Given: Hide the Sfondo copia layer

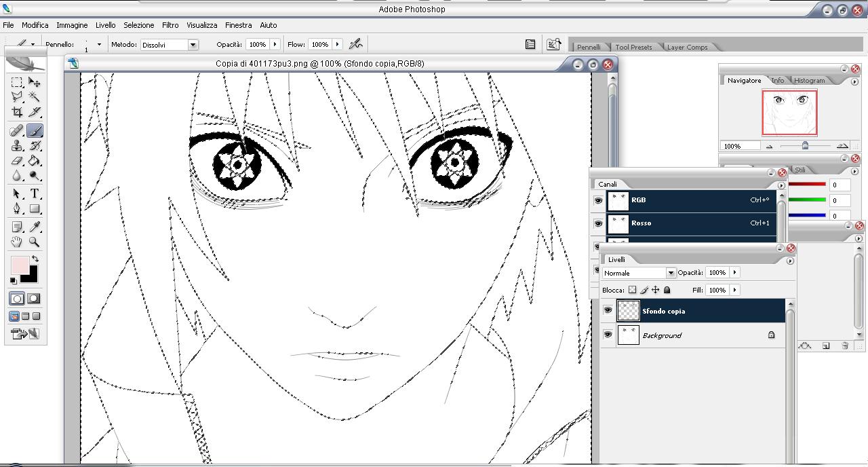Looking at the screenshot, I should tap(608, 311).
